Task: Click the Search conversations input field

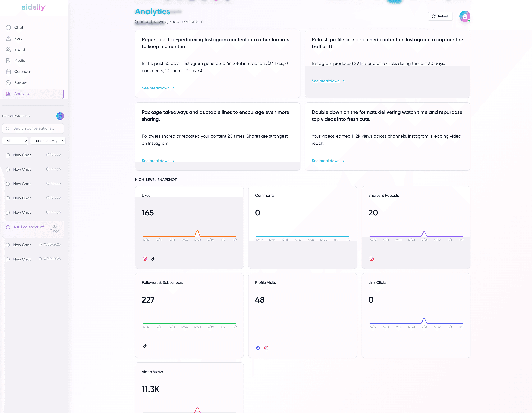Action: (33, 128)
